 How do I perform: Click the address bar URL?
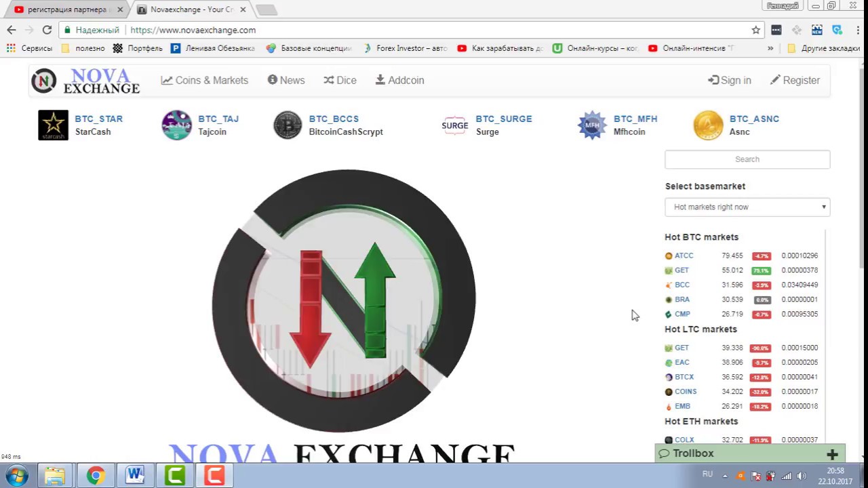click(193, 30)
